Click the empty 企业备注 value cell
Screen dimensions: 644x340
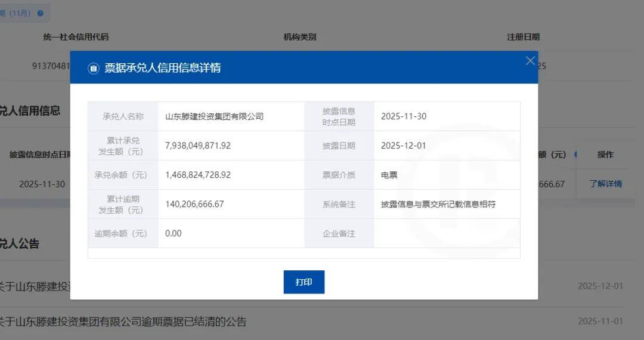point(446,233)
